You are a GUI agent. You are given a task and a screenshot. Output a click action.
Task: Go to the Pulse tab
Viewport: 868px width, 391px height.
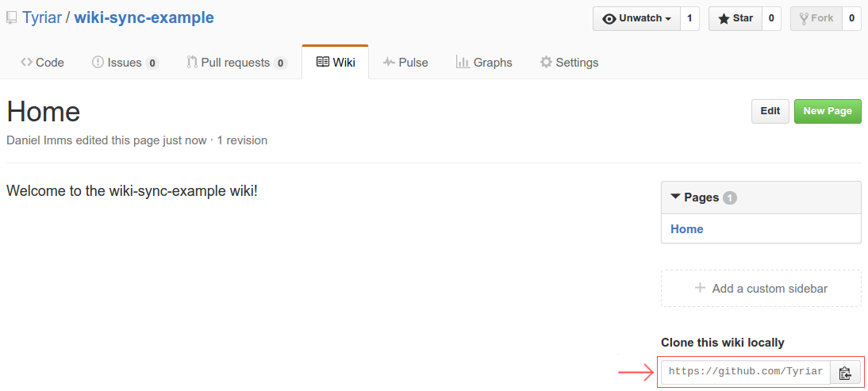click(405, 63)
